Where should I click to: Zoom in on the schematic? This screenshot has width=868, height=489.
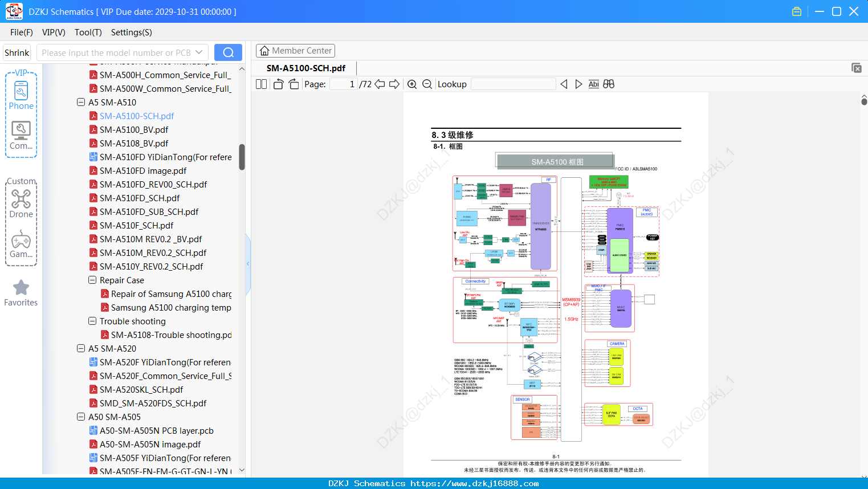412,84
